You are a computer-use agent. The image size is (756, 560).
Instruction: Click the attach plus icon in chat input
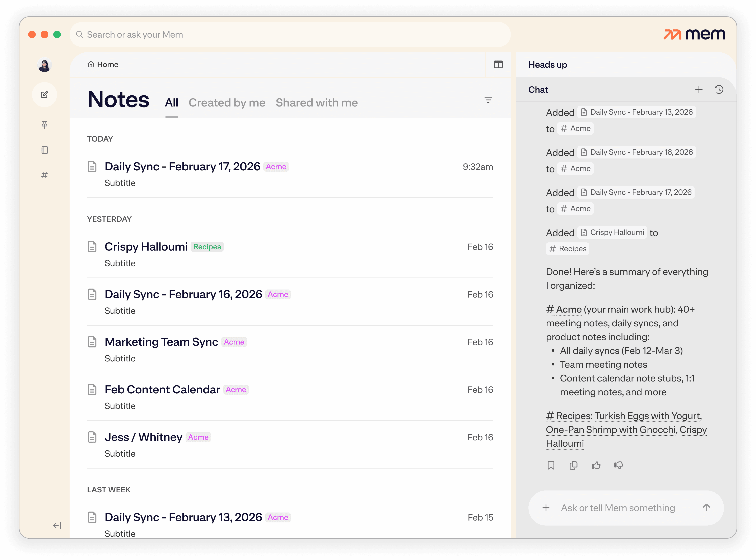click(546, 507)
